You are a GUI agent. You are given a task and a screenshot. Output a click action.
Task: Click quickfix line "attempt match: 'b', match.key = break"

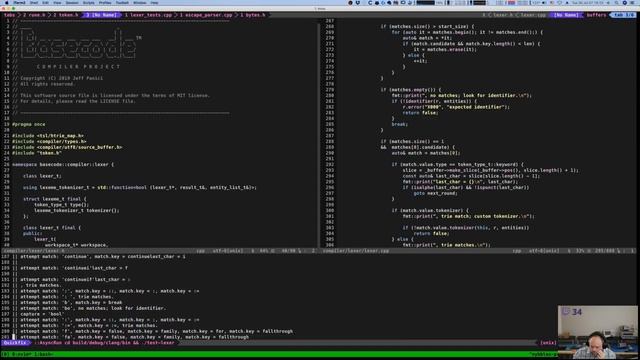tap(71, 302)
